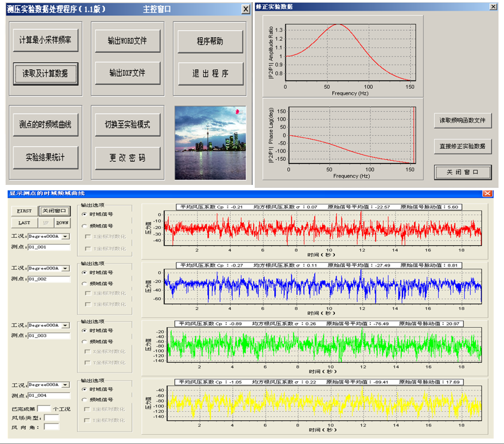
Task: Close the 显示测点的时域频域曲线 window
Action: point(487,194)
